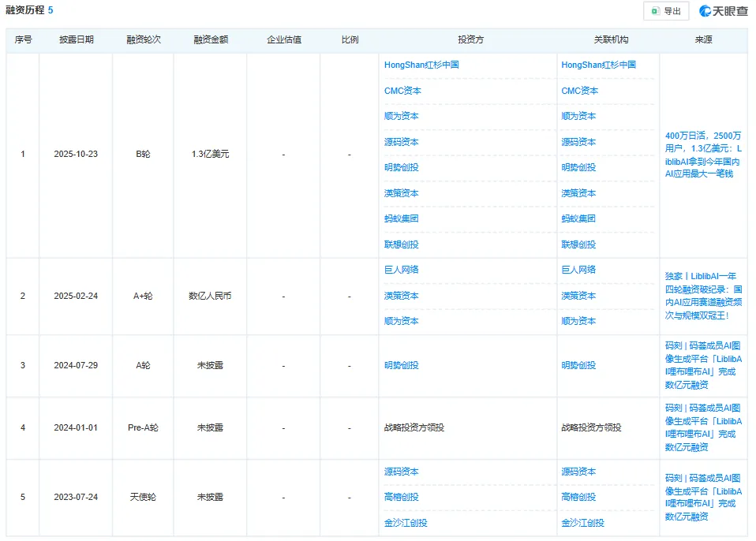Open 巨人网络 in the 投资方 column

(401, 270)
